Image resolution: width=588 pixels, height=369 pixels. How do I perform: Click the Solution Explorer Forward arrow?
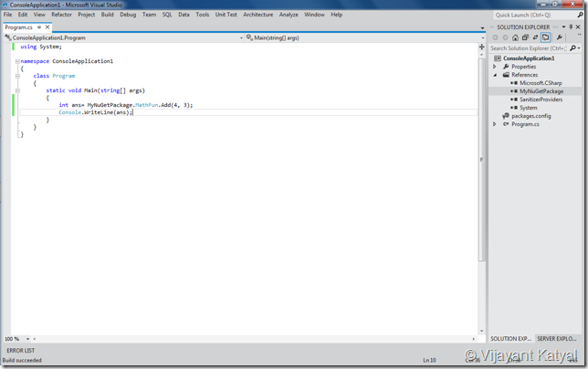505,37
